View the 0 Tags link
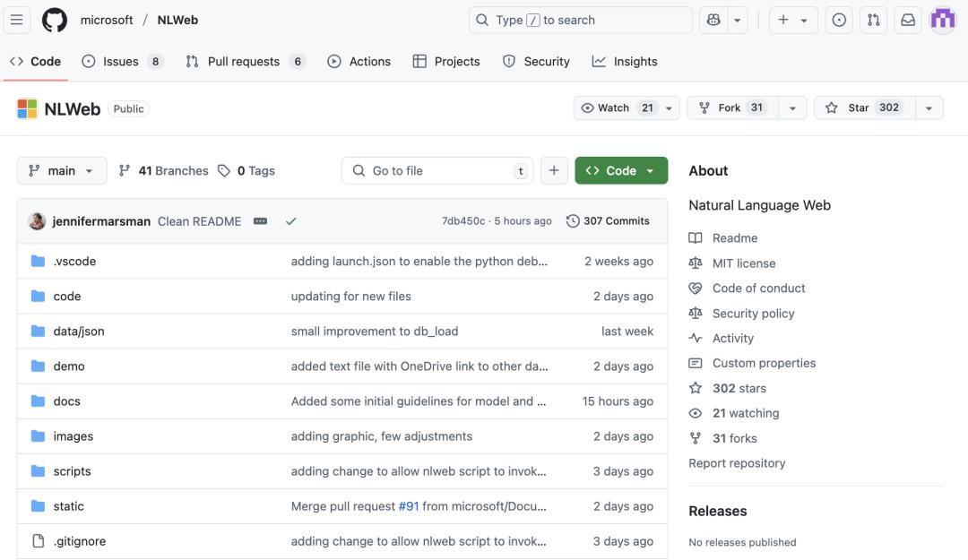 point(246,170)
